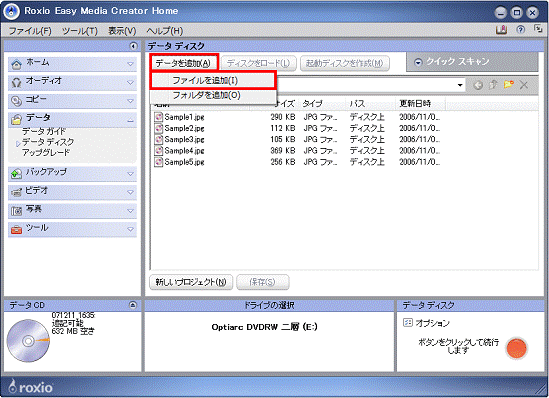Click the 新しいプロジェクト(N) button
This screenshot has height=398, width=549.
(x=191, y=282)
